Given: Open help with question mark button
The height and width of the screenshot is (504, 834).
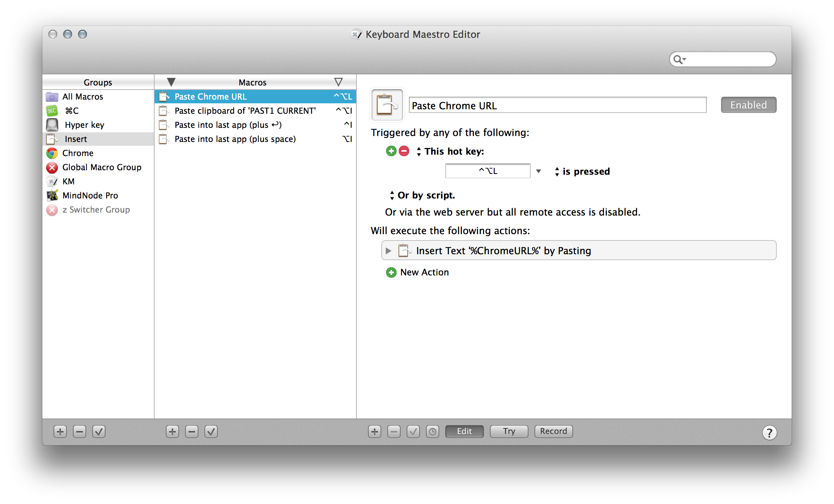Looking at the screenshot, I should tap(769, 432).
